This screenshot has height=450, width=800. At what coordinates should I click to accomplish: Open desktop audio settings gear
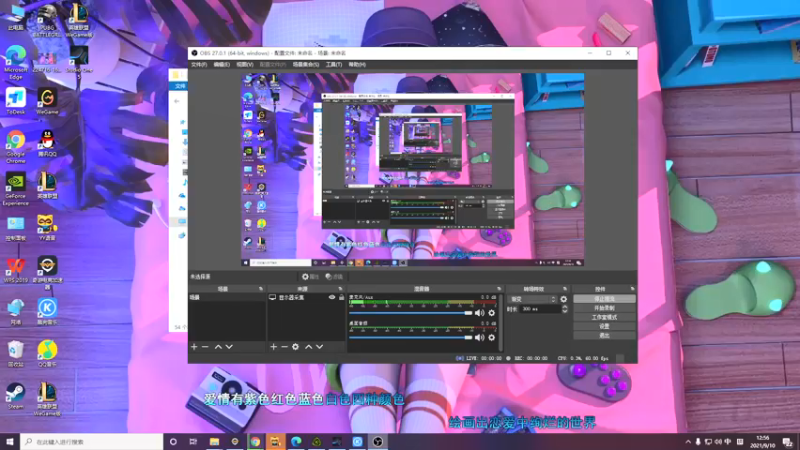point(492,337)
